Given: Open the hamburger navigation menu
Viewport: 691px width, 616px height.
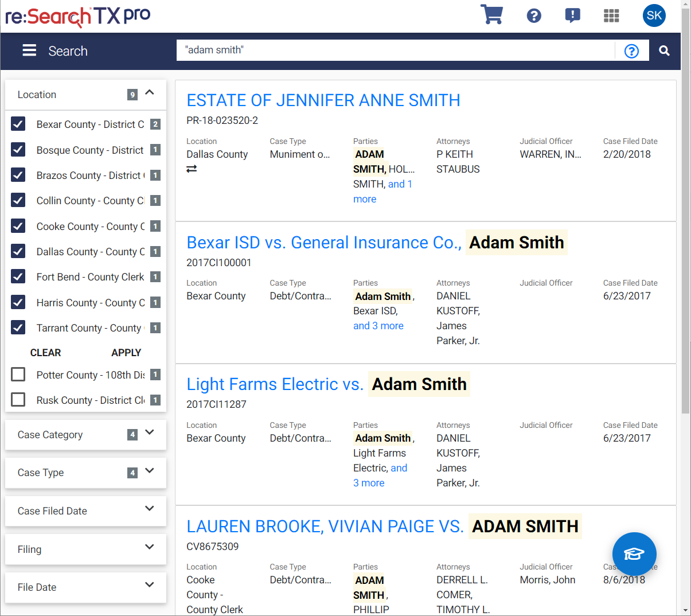Looking at the screenshot, I should pos(29,50).
